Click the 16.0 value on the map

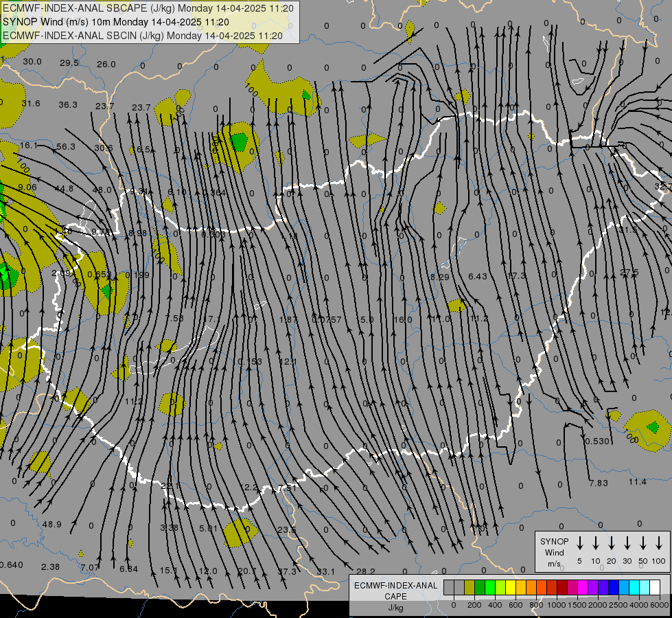pos(403,319)
